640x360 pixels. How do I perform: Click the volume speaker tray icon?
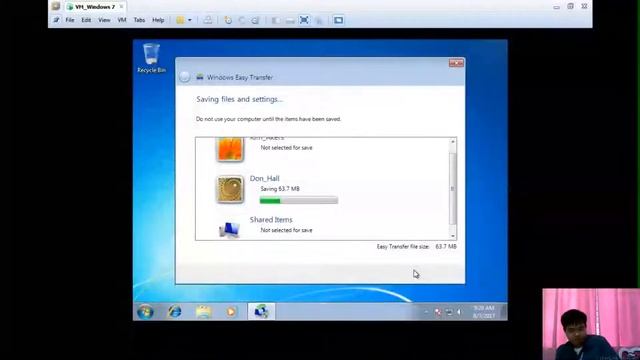(x=459, y=312)
